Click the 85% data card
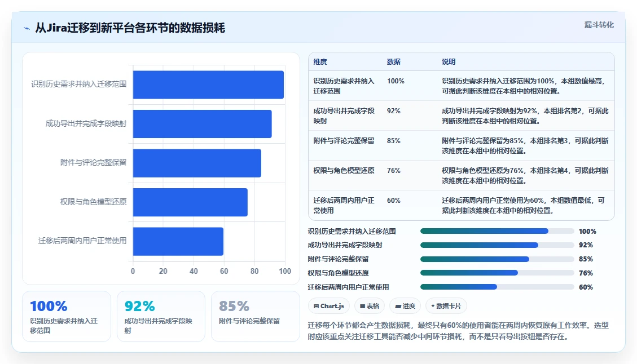 pyautogui.click(x=256, y=316)
